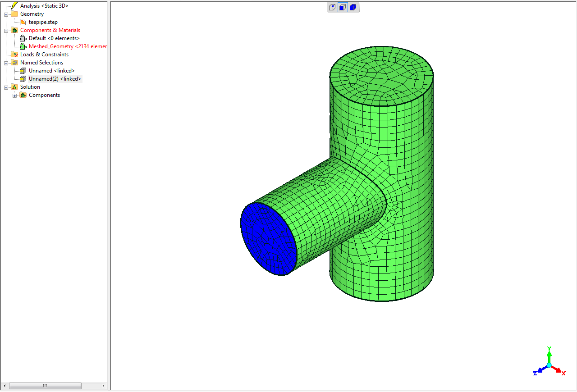Click the Loads & Constraints folder icon
The image size is (577, 392).
click(x=14, y=55)
